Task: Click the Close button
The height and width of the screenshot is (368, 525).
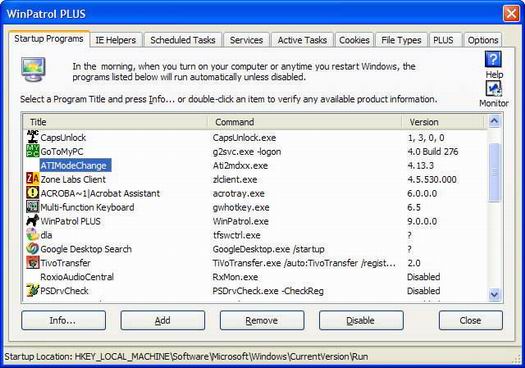Action: click(x=470, y=320)
